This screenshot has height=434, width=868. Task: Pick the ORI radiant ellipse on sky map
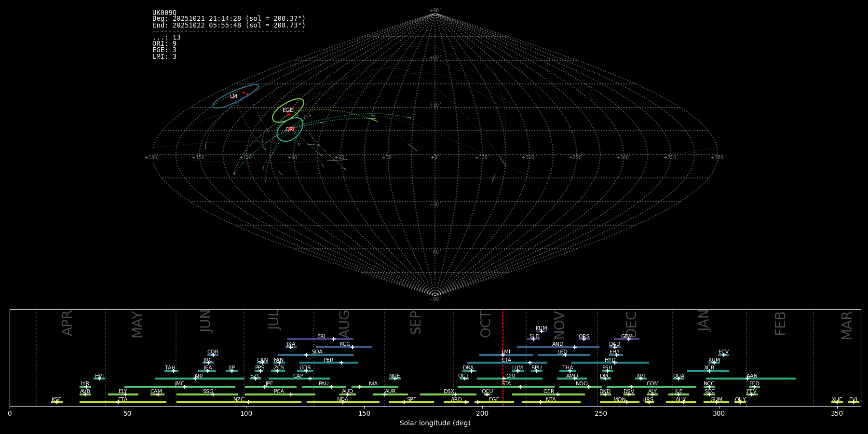click(x=290, y=129)
